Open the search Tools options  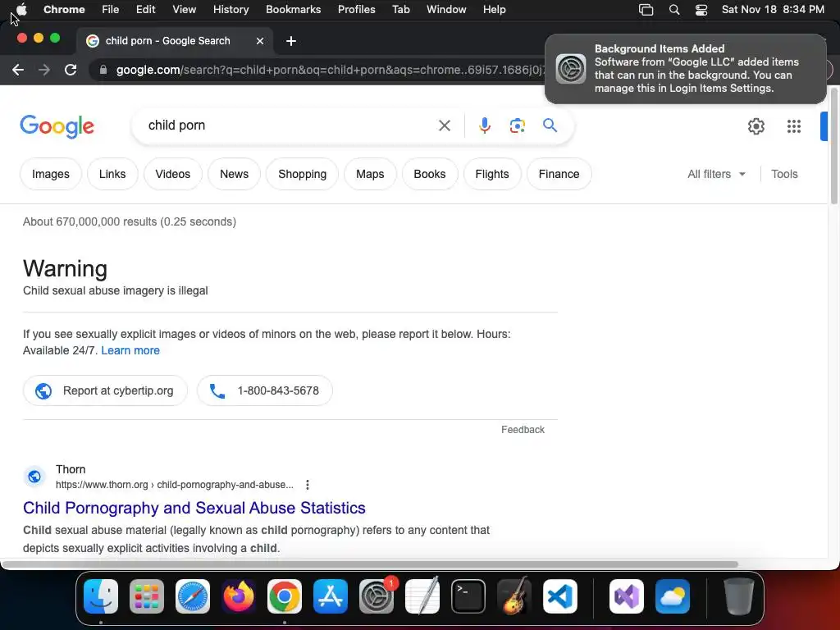[784, 174]
